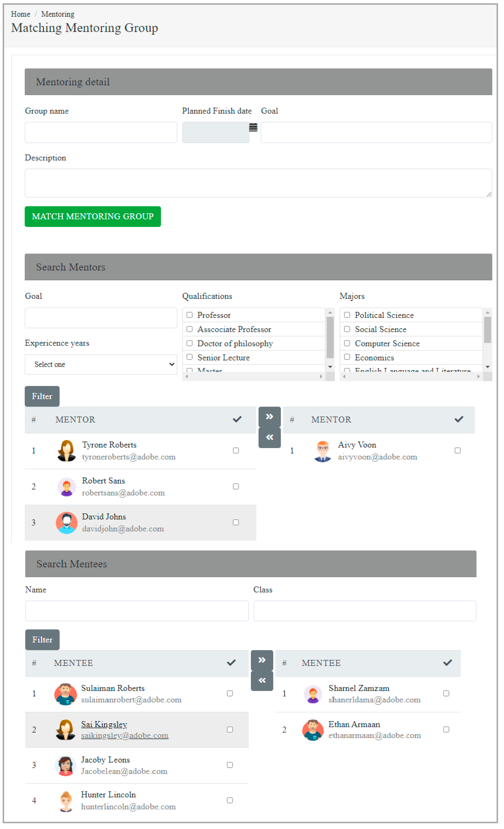Go to Home breadcrumb link
504x829 pixels.
click(20, 14)
